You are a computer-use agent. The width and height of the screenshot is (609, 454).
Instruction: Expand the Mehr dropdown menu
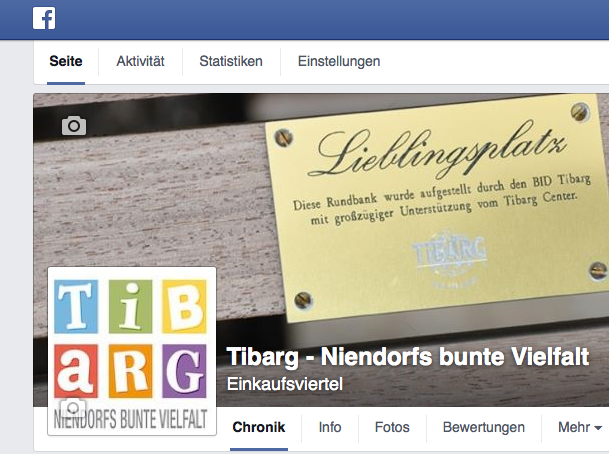[x=579, y=427]
